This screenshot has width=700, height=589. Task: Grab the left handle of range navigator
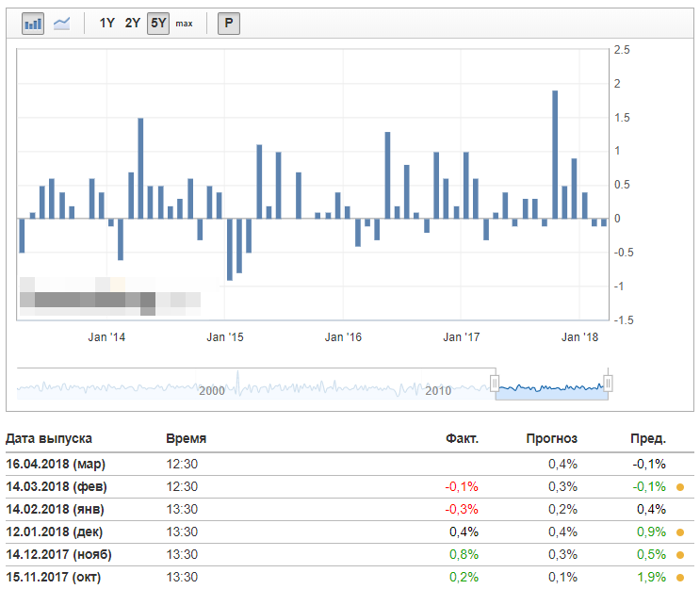click(494, 383)
